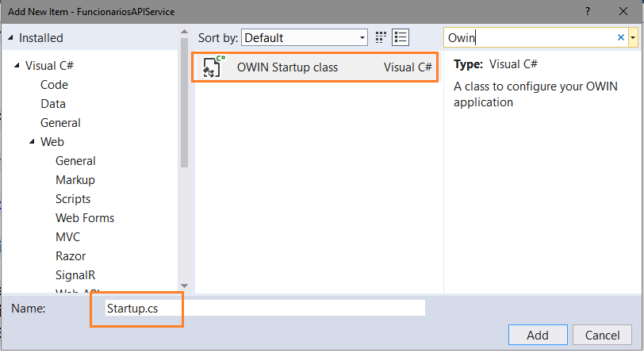Open the search box dropdown arrow

pyautogui.click(x=633, y=38)
